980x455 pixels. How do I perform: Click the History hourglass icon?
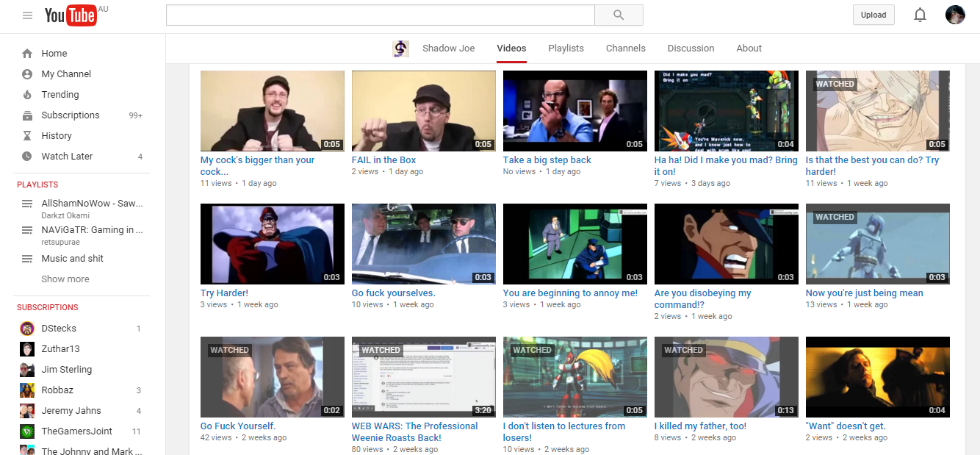tap(27, 136)
